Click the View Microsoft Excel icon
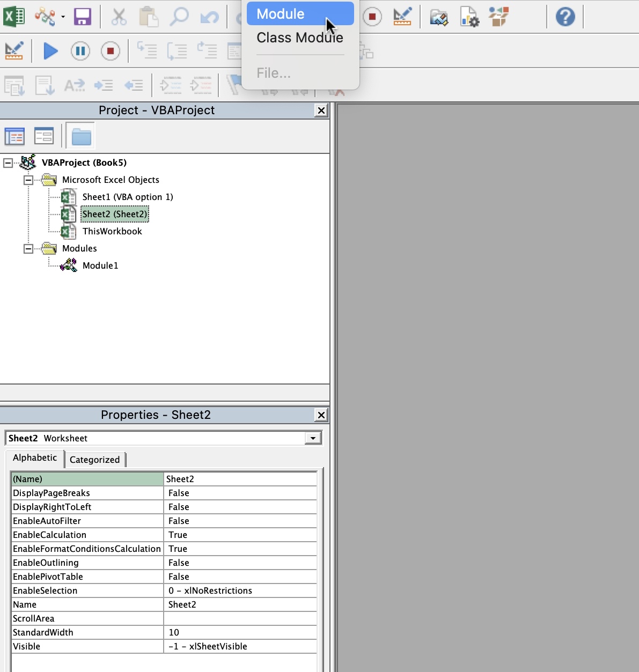Viewport: 639px width, 672px height. pyautogui.click(x=14, y=16)
